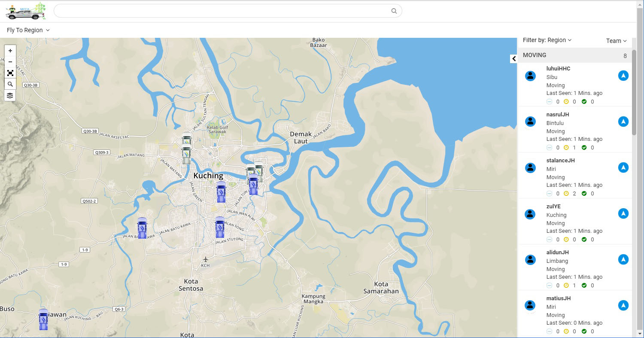Screen dimensions: 644x338
Task: Open the map layers control
Action: tap(10, 95)
